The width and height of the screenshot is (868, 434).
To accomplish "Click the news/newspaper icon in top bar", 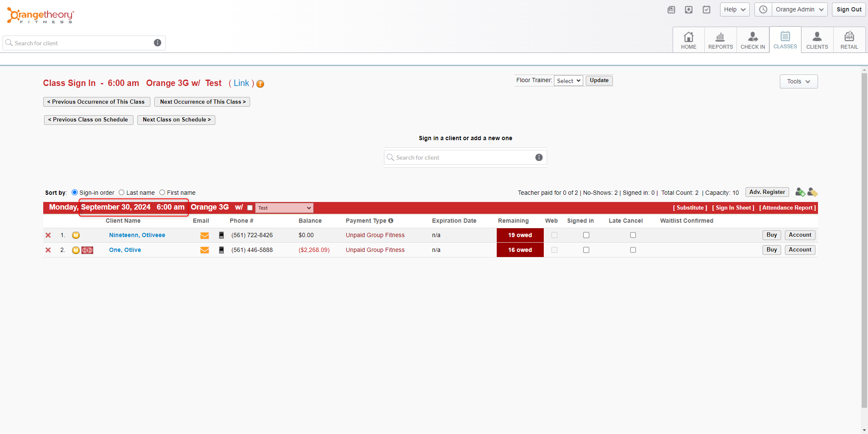I will click(x=671, y=10).
